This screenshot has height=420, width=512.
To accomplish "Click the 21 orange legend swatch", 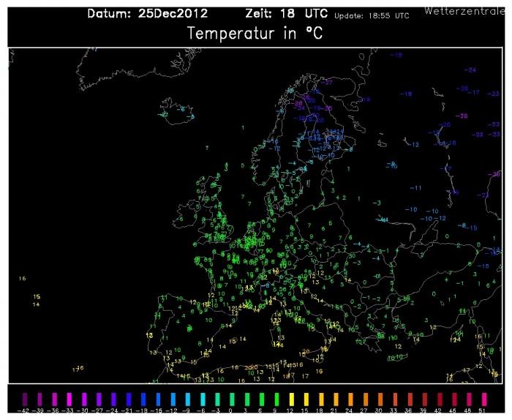I will [x=337, y=399].
